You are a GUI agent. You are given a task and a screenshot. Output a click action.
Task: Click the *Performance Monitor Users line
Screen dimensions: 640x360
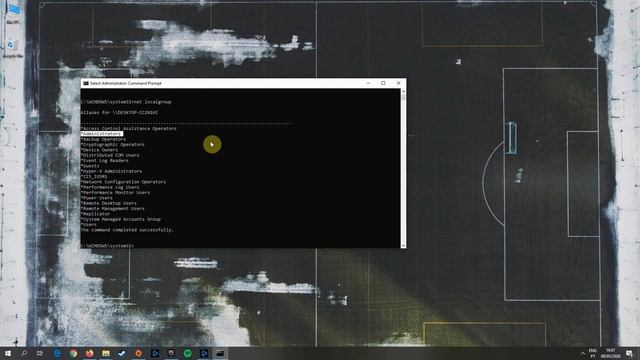pyautogui.click(x=115, y=192)
